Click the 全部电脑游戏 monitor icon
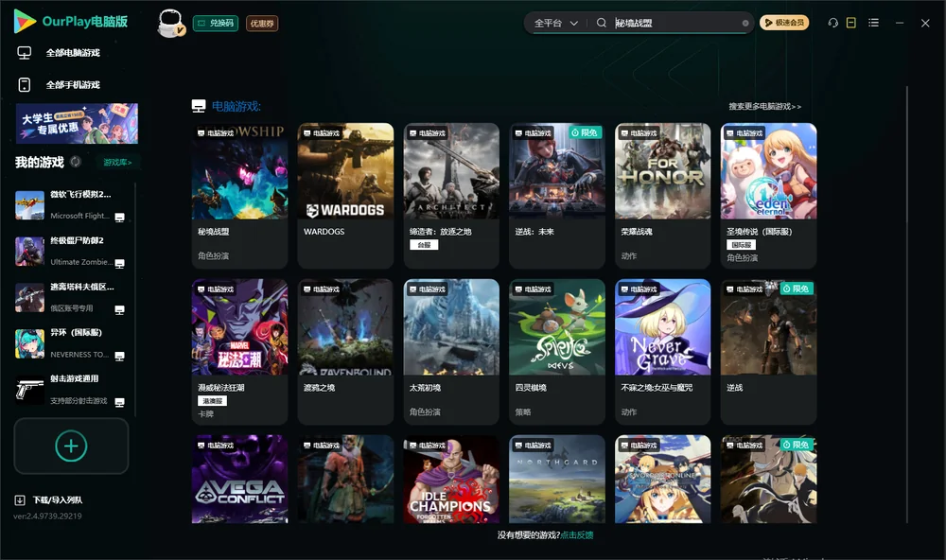Screen dimensions: 946x560 pyautogui.click(x=25, y=53)
